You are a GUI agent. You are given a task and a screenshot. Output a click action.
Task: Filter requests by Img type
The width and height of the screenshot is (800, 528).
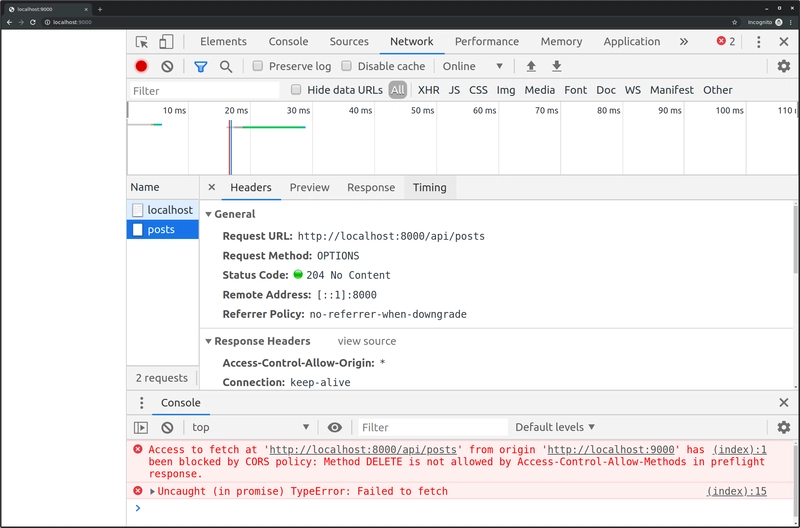[506, 90]
